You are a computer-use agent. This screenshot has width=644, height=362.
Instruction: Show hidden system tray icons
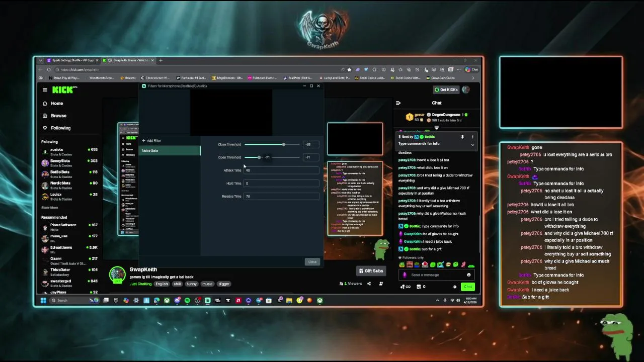[x=437, y=301]
